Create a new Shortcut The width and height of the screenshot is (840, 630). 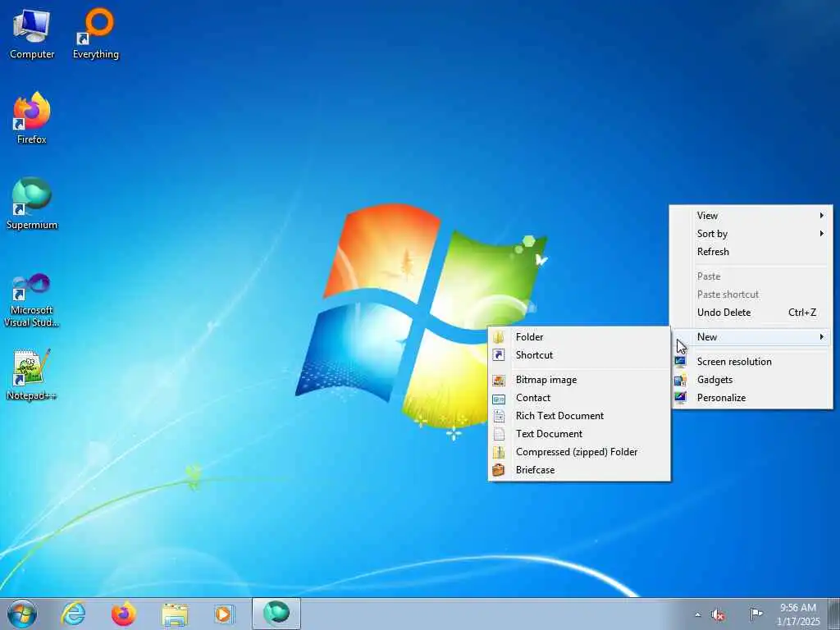[x=579, y=355]
